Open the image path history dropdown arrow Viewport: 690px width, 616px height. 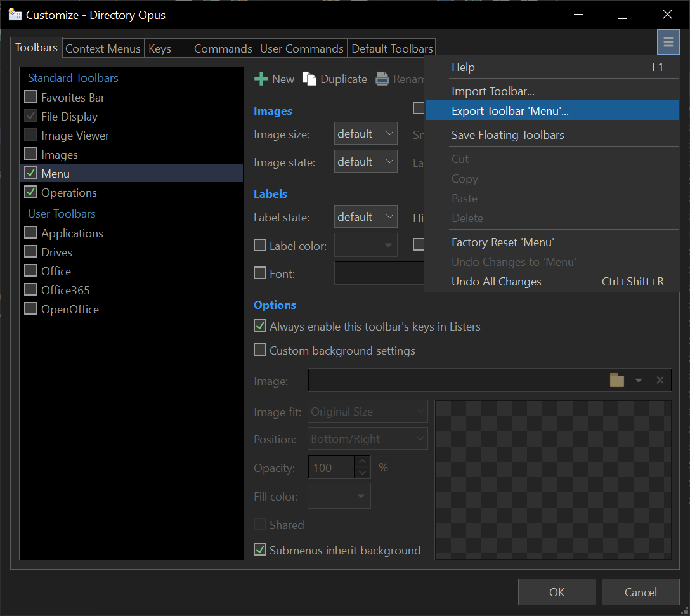pyautogui.click(x=639, y=380)
